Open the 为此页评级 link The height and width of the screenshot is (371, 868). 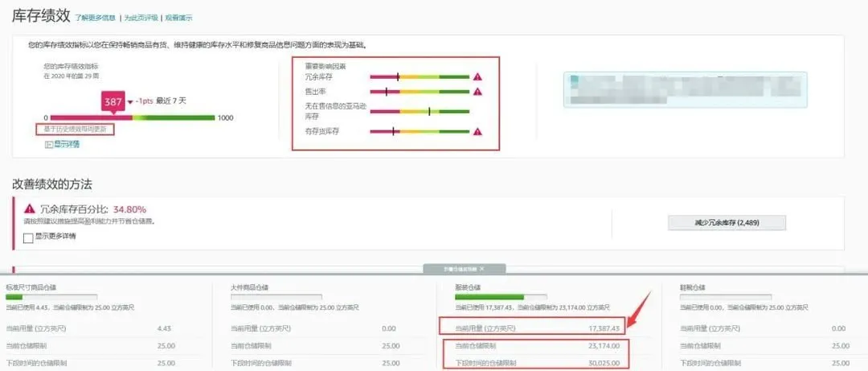(141, 18)
